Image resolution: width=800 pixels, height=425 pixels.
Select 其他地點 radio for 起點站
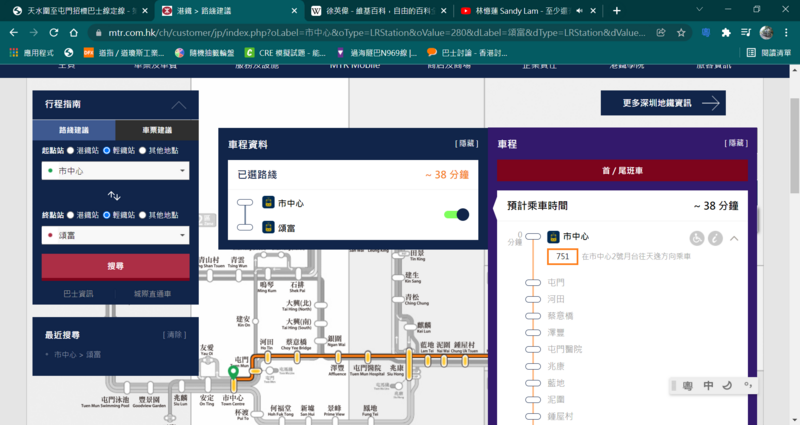click(142, 151)
